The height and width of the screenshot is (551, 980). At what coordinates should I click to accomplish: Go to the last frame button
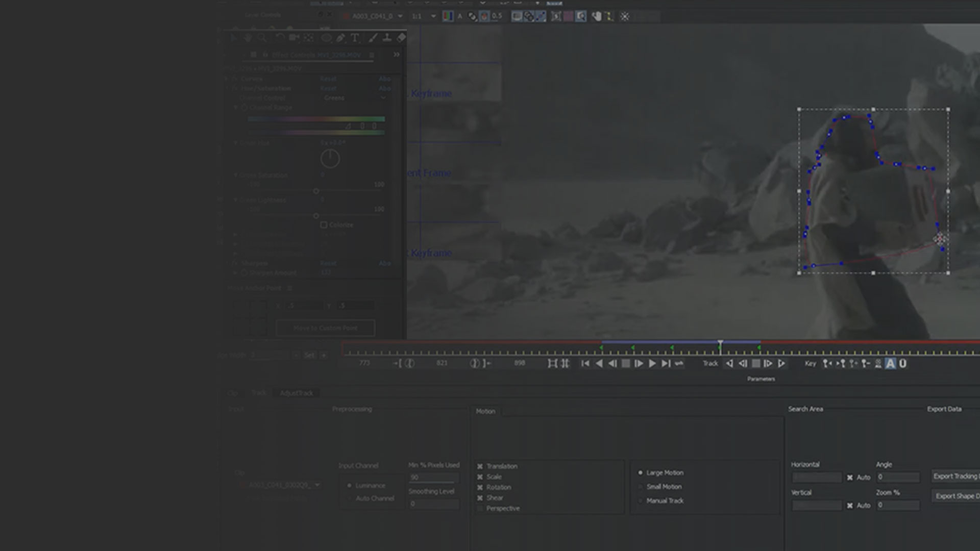pos(666,364)
